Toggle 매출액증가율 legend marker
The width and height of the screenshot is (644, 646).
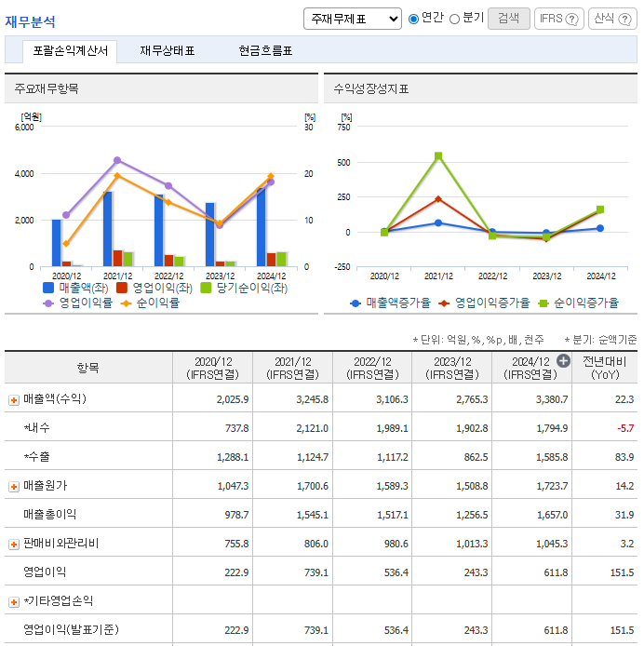point(356,303)
